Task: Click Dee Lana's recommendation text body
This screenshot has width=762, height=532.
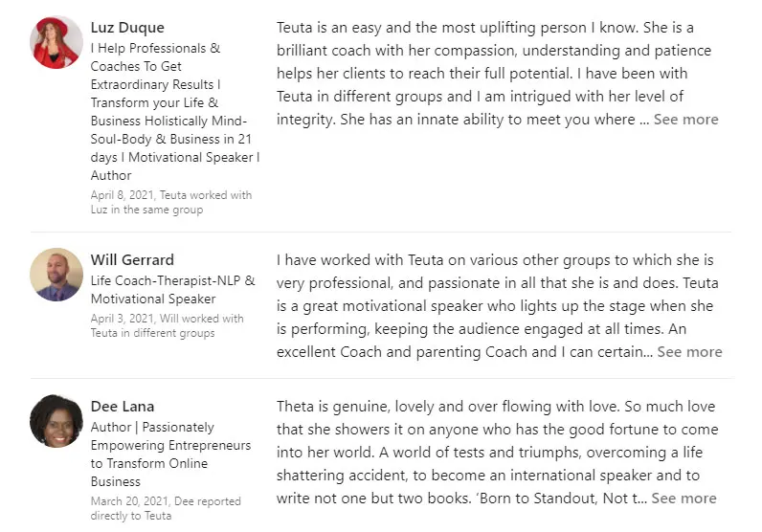Action: (498, 453)
